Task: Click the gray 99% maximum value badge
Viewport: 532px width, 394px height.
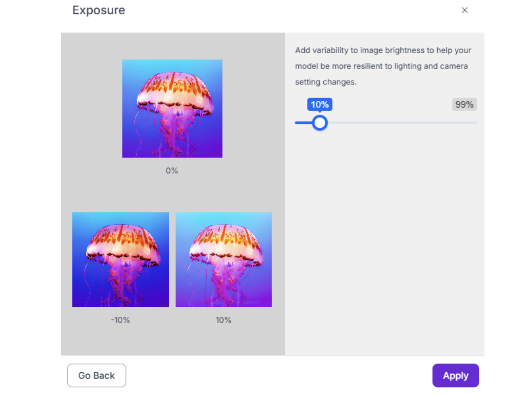Action: 464,104
